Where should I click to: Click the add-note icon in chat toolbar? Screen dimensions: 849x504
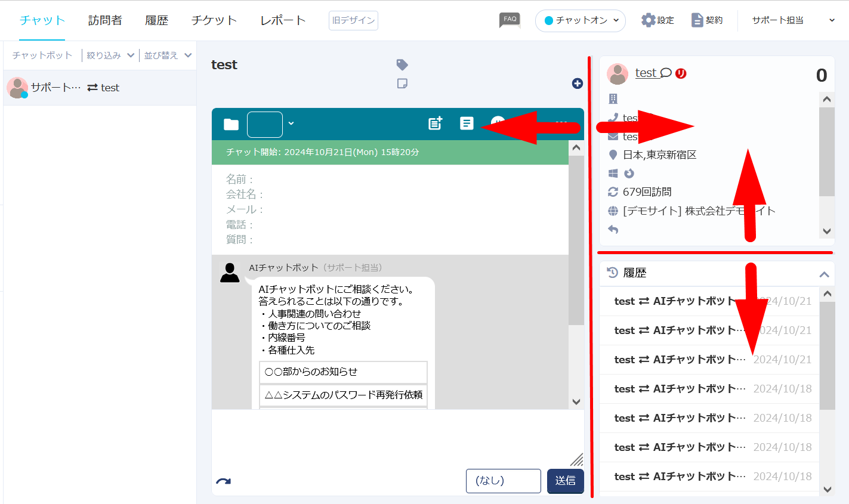pos(436,123)
